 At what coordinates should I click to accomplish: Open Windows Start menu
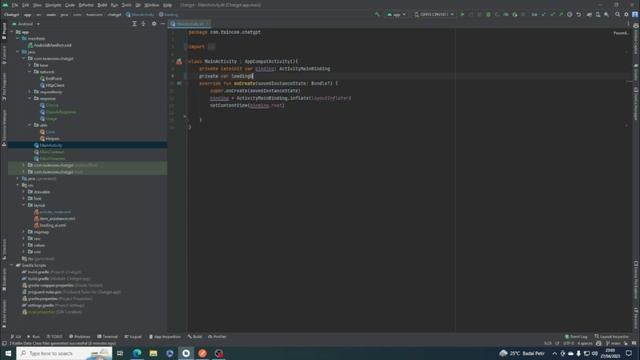(x=8, y=353)
